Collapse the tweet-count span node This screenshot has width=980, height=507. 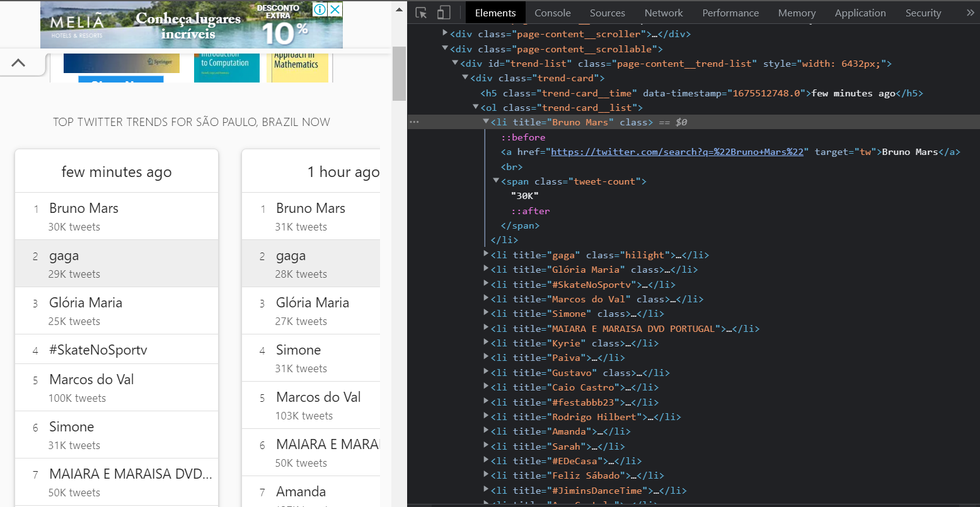(x=496, y=181)
